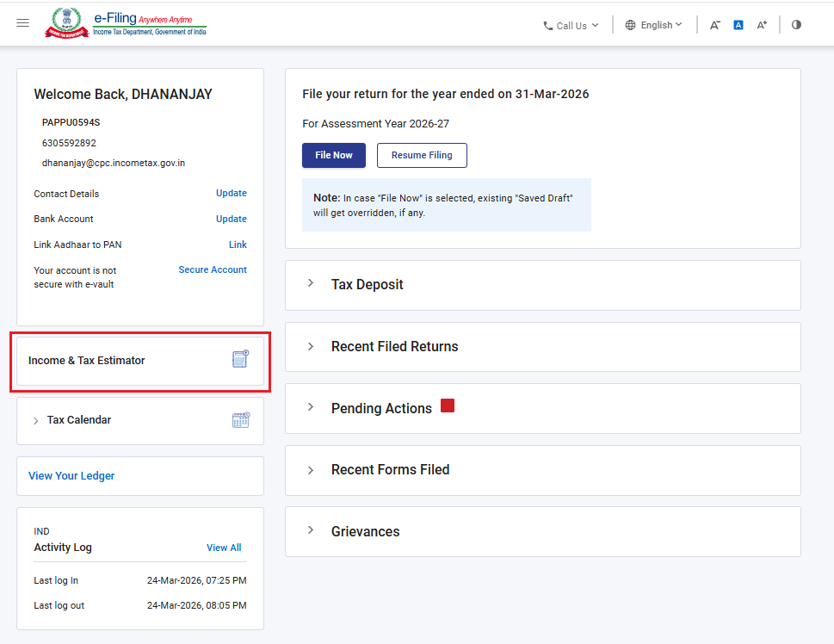Click the Income Tax Department emblem logo
The width and height of the screenshot is (834, 644).
coord(66,23)
